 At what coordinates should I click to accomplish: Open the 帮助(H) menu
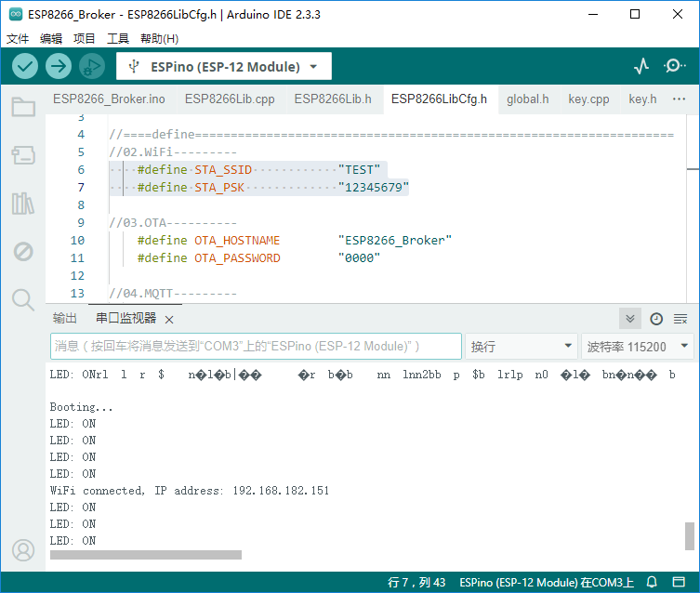click(159, 39)
